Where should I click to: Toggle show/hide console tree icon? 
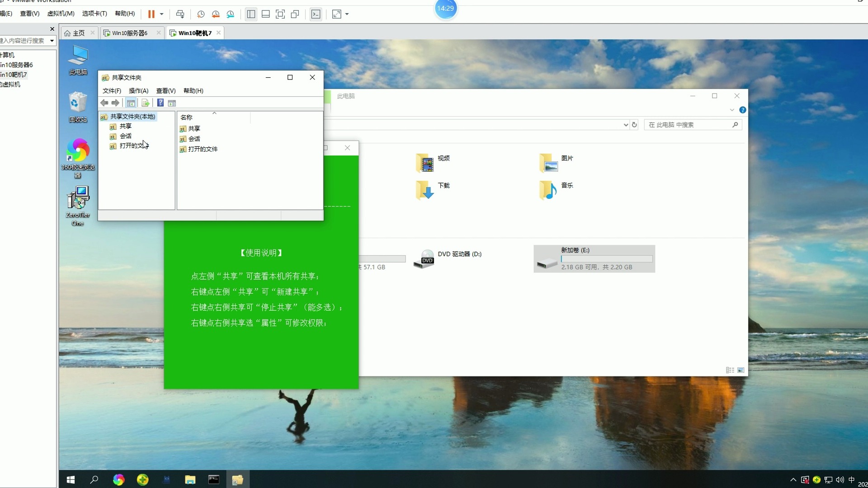pos(131,103)
